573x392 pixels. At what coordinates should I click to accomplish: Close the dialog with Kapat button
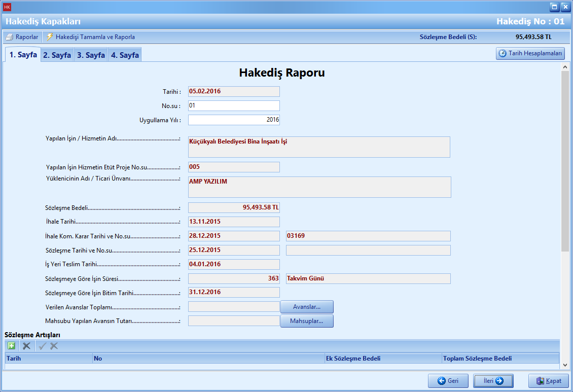(548, 381)
